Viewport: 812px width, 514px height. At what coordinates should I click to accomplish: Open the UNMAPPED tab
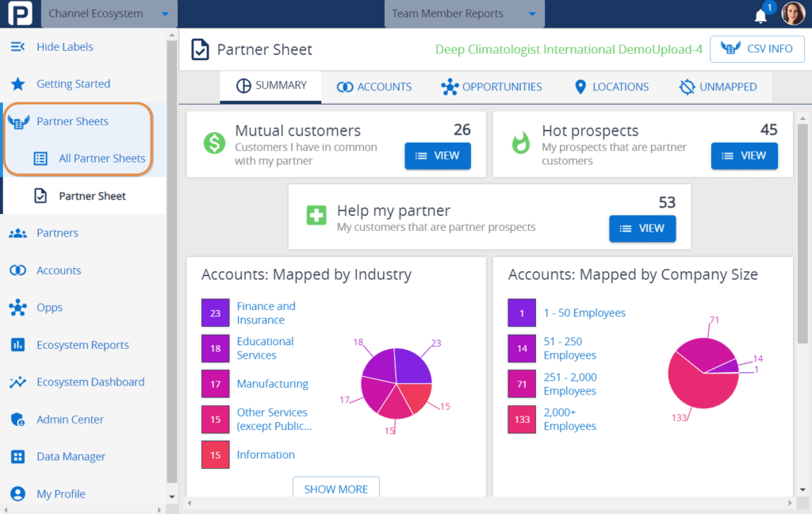717,87
